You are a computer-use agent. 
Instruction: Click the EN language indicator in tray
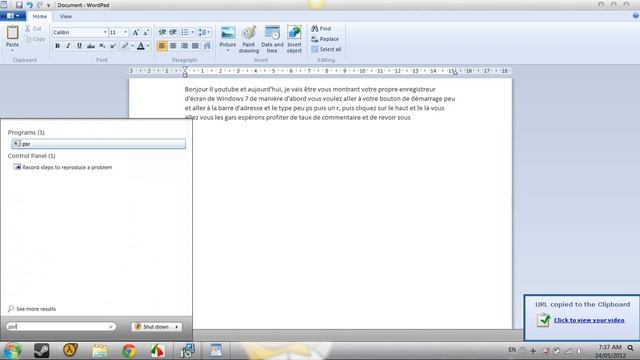pyautogui.click(x=512, y=350)
